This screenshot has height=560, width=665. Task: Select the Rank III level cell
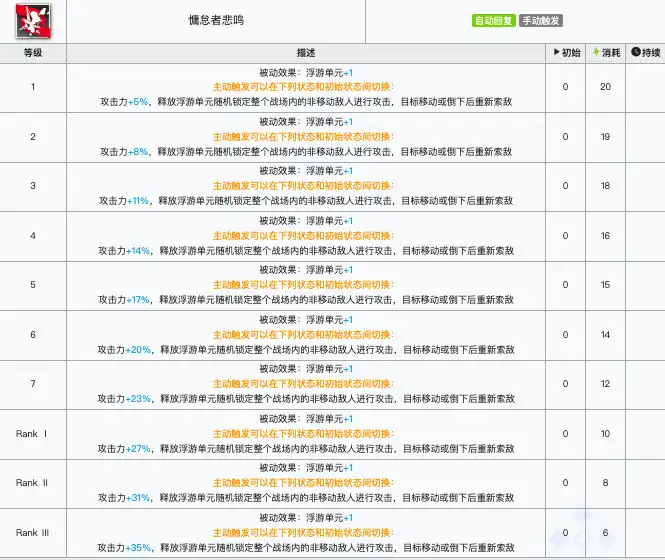pos(33,532)
